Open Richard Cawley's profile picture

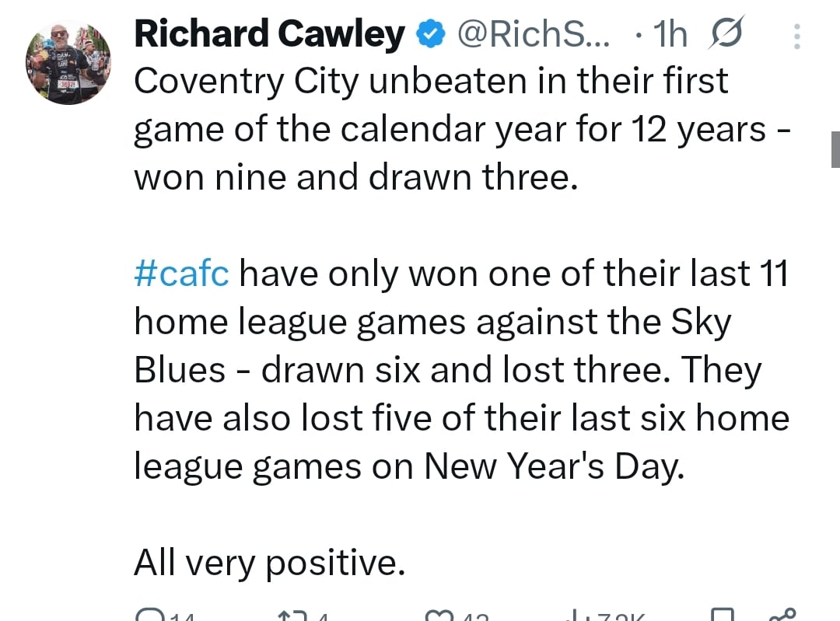pos(68,62)
